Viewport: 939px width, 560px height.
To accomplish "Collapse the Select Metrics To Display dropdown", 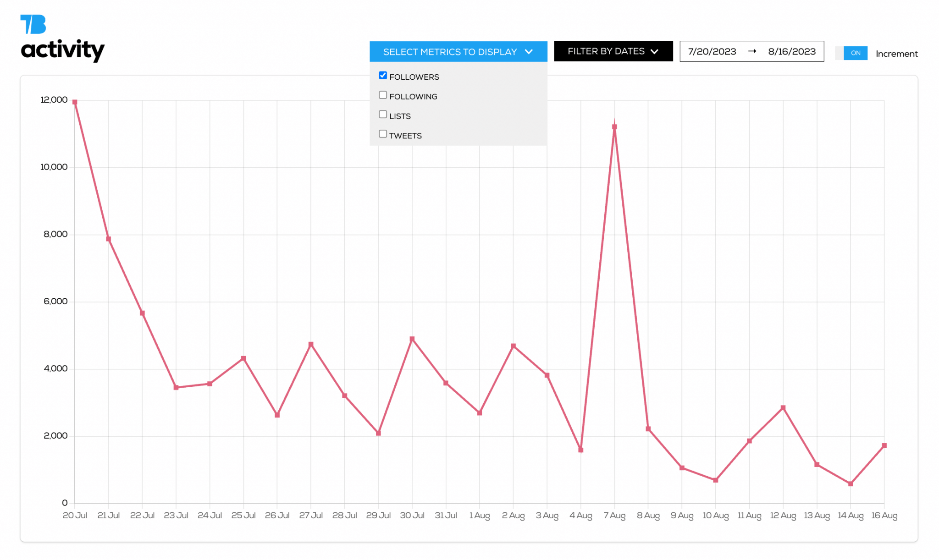I will [450, 52].
